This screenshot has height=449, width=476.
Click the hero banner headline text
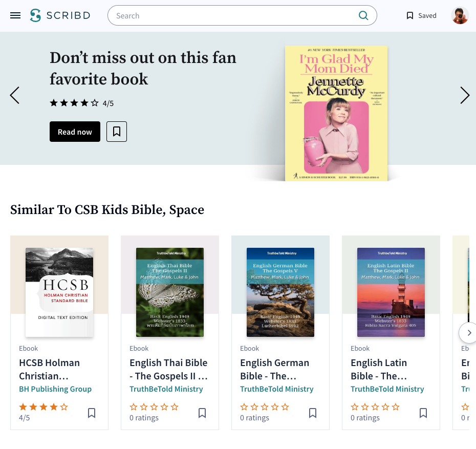click(x=143, y=68)
